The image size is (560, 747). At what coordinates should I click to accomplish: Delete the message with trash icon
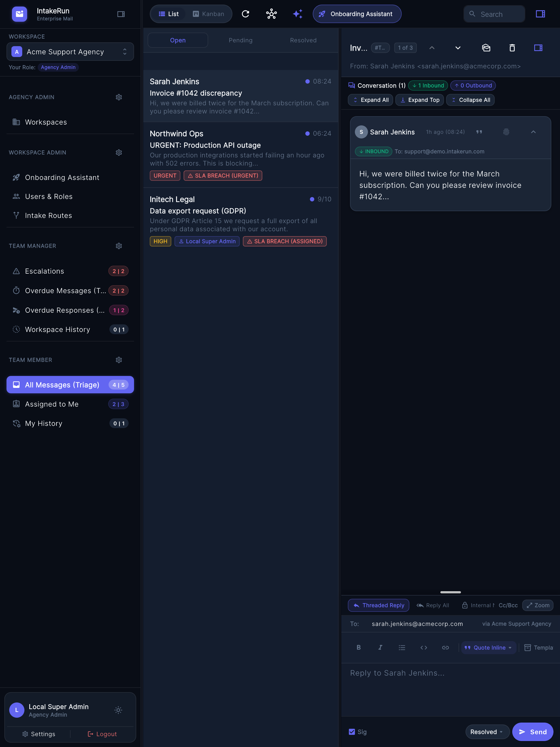(512, 48)
